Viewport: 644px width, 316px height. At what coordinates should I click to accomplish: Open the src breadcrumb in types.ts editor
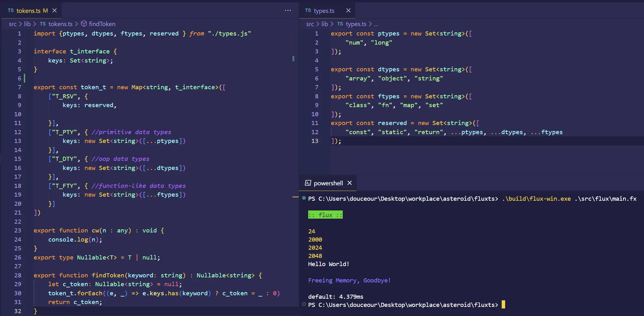pos(310,24)
